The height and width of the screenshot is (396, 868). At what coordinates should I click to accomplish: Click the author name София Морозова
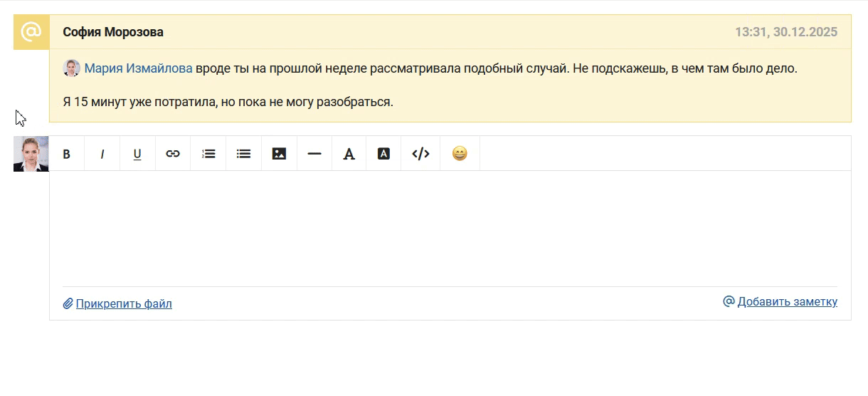113,32
